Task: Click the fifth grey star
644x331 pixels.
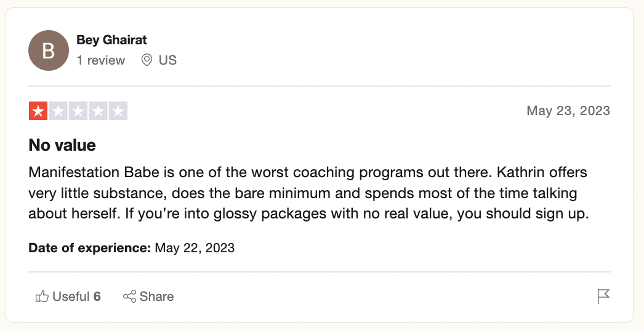Action: pyautogui.click(x=118, y=111)
